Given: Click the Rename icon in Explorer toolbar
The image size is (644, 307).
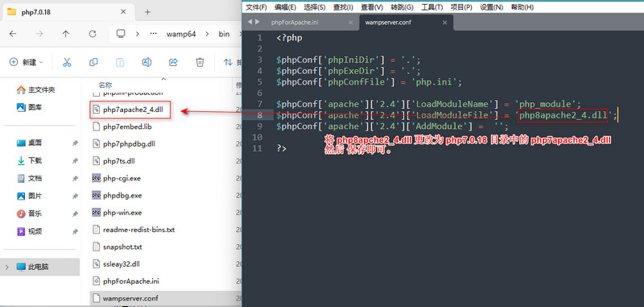Looking at the screenshot, I should (147, 62).
